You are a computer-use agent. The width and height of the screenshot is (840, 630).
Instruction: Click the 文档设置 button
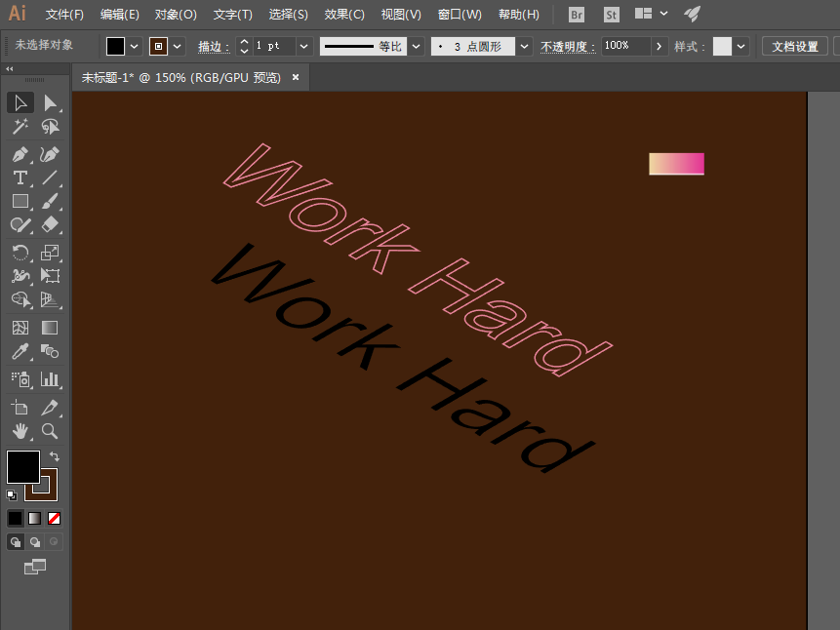pyautogui.click(x=794, y=47)
